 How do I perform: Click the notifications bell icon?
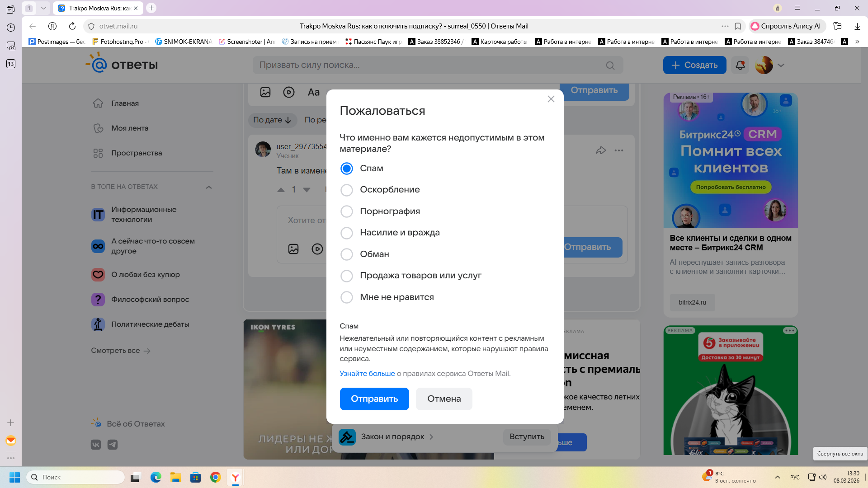point(740,65)
